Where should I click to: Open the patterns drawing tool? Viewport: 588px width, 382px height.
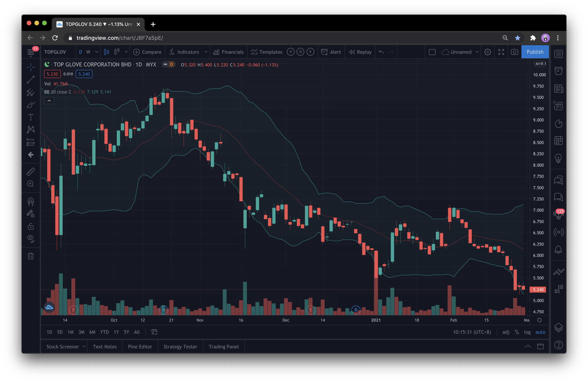tap(31, 129)
